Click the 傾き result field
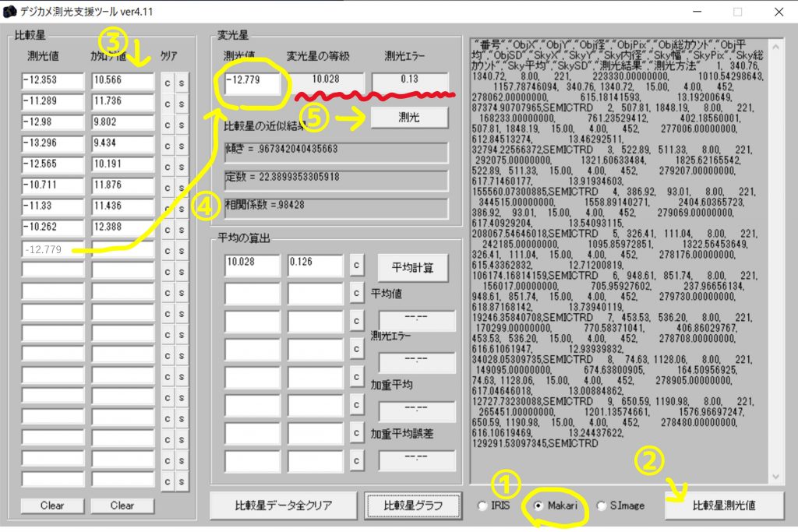Viewport: 798px width, 532px height. [x=337, y=152]
